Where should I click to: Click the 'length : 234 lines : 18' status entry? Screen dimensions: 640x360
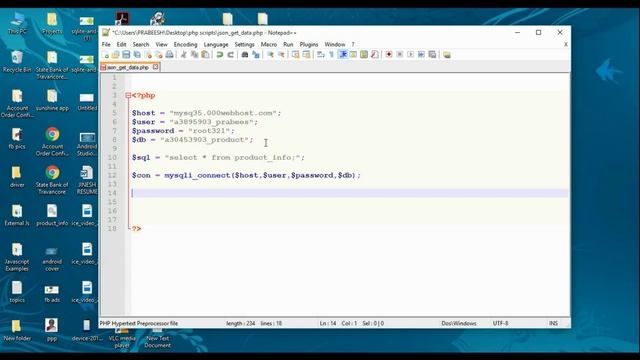point(254,323)
